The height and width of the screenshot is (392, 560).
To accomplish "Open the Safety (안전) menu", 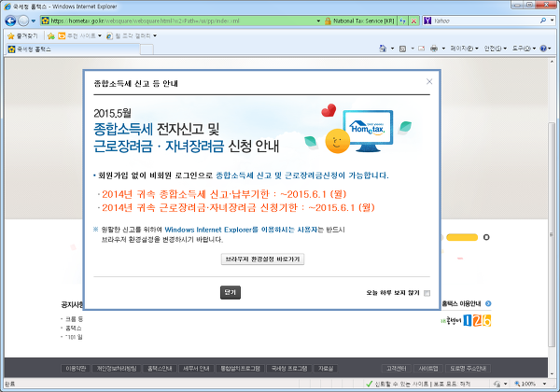I will (496, 49).
